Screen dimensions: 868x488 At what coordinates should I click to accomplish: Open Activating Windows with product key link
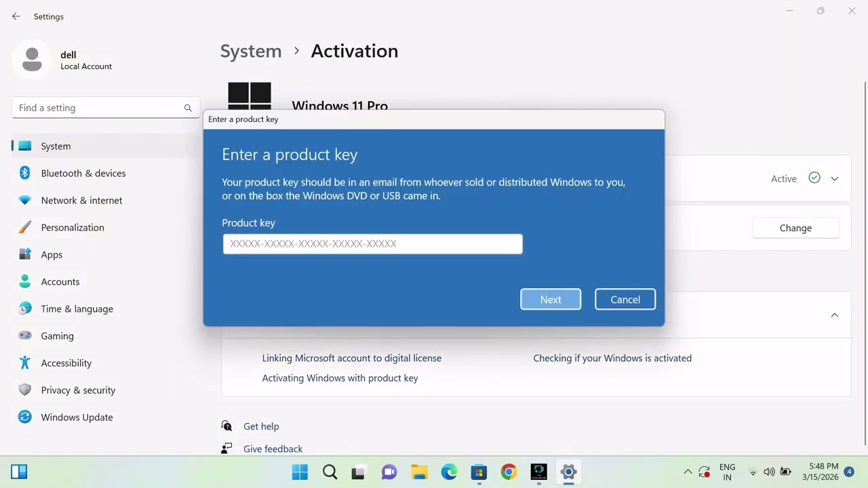click(x=340, y=378)
